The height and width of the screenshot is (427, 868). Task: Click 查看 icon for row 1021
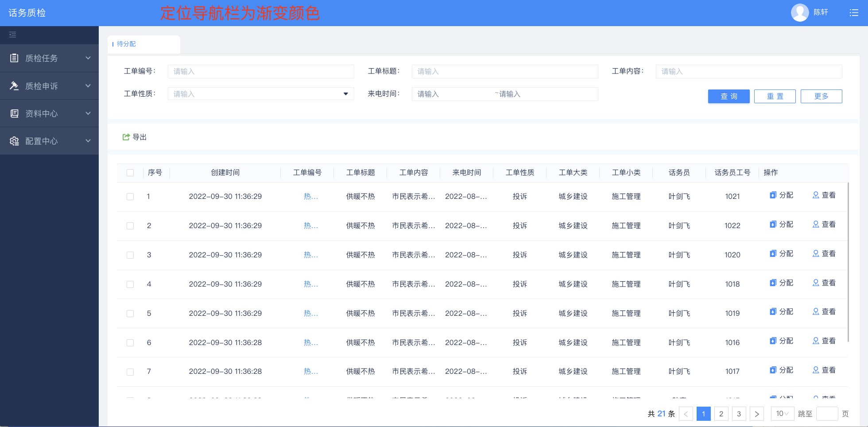[x=816, y=195]
